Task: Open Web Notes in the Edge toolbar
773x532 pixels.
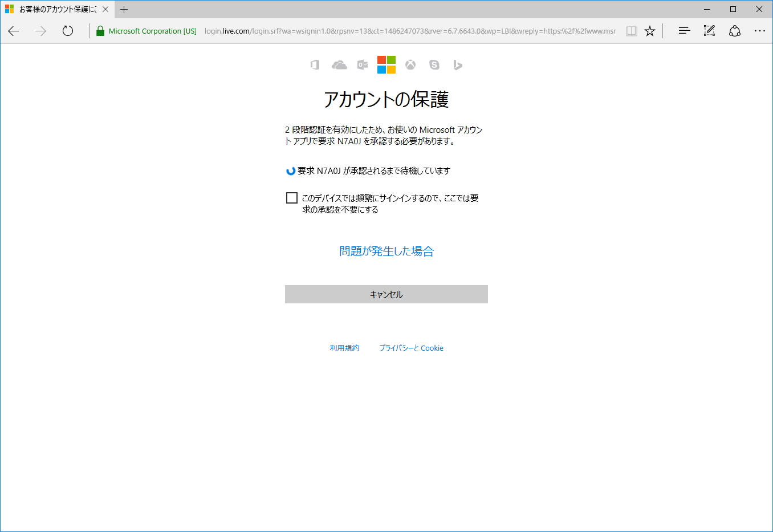Action: pos(709,31)
